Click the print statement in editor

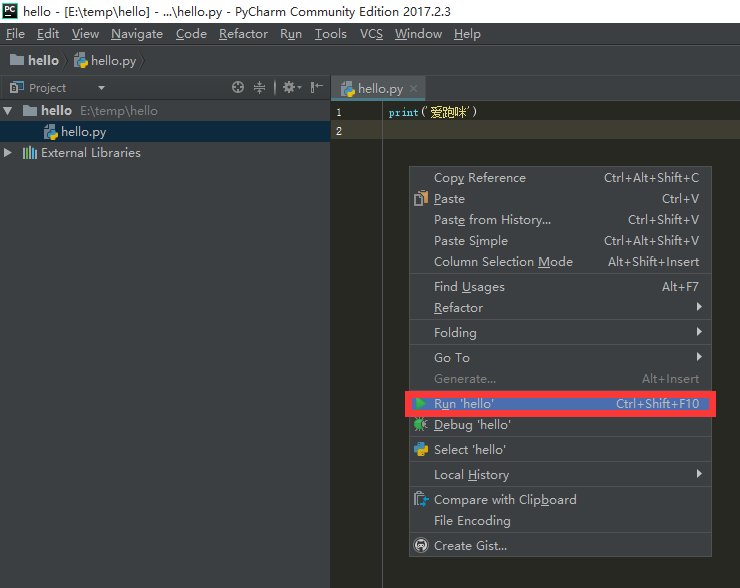pos(433,112)
